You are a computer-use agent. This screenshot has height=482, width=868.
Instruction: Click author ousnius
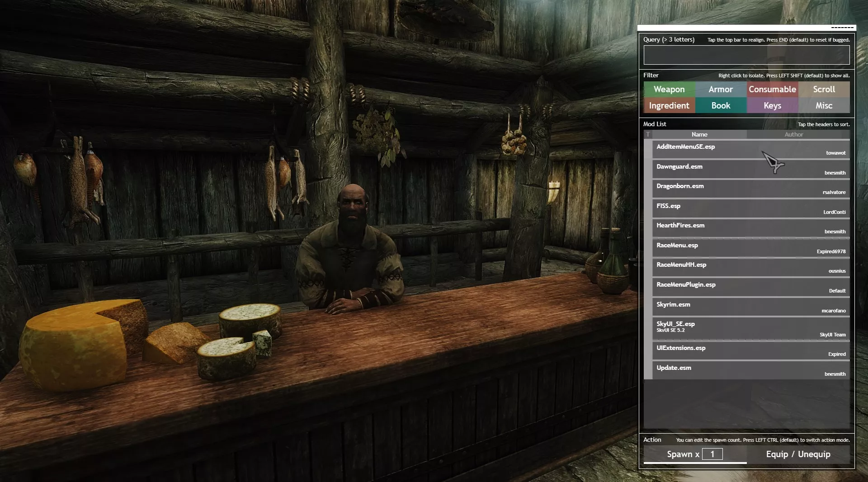point(837,271)
